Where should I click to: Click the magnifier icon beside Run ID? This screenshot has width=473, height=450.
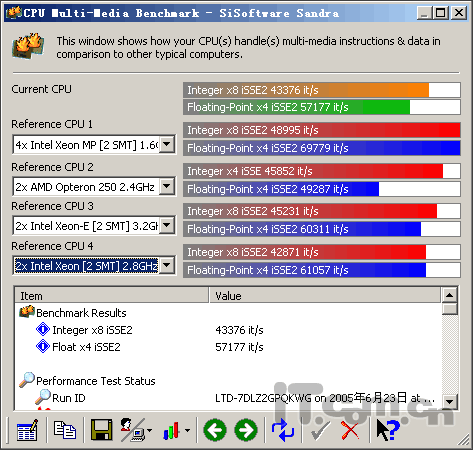(43, 397)
